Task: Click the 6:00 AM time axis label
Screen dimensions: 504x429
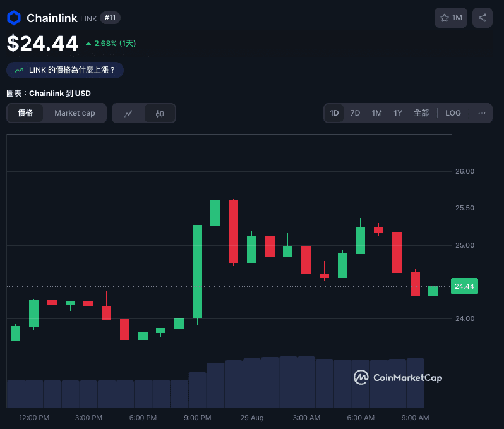Action: 361,418
